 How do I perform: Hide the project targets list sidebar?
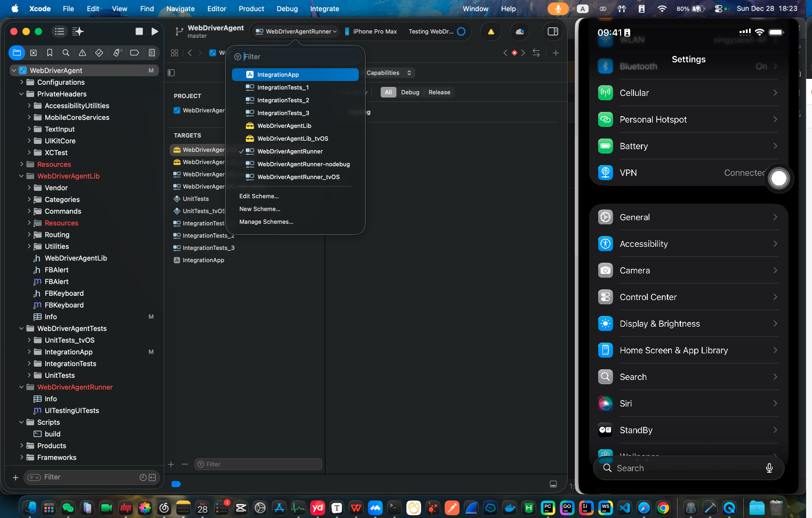(x=171, y=72)
